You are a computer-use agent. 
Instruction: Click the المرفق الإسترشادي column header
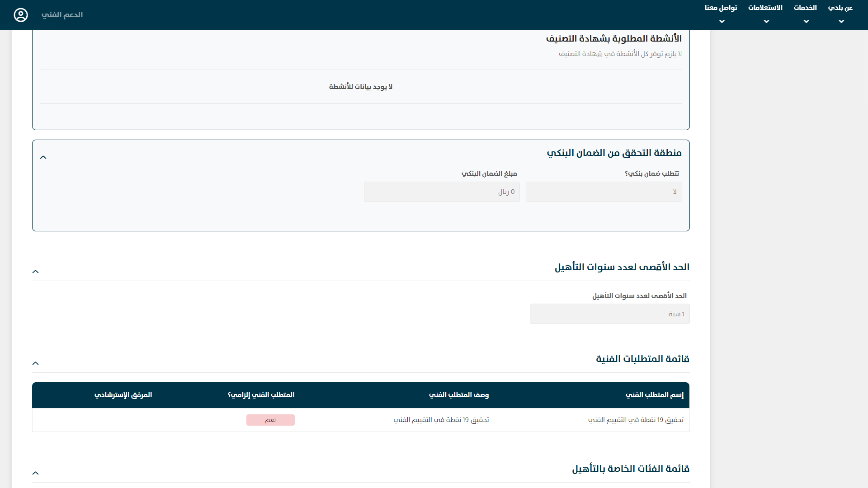tap(123, 395)
